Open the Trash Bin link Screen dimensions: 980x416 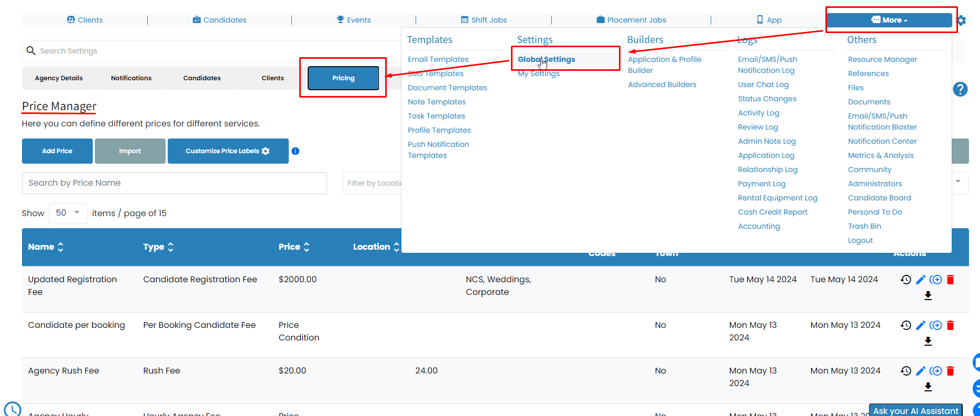[864, 226]
